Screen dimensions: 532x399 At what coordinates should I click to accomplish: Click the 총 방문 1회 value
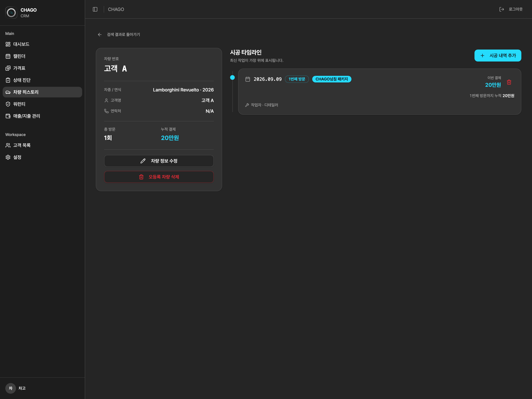point(108,138)
